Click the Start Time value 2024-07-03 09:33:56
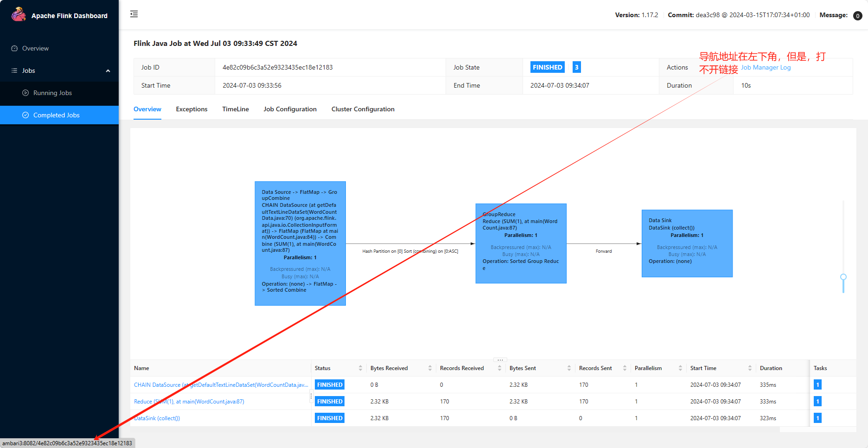Viewport: 868px width, 448px height. click(252, 85)
